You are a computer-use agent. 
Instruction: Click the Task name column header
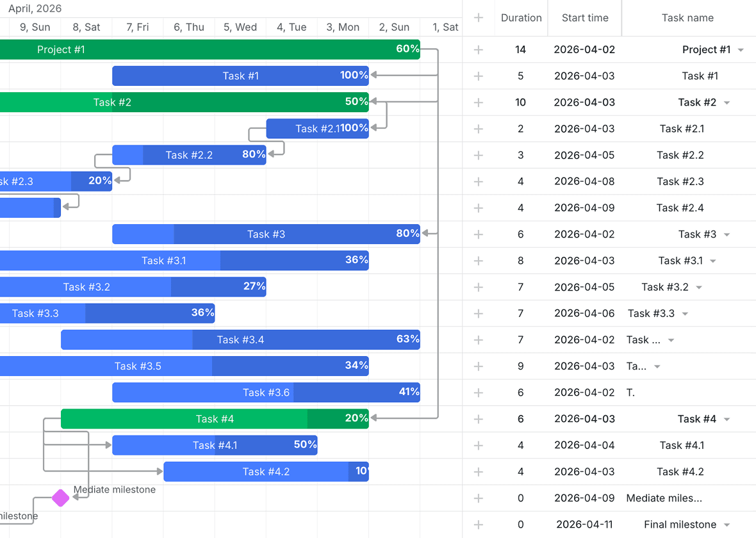click(x=689, y=18)
